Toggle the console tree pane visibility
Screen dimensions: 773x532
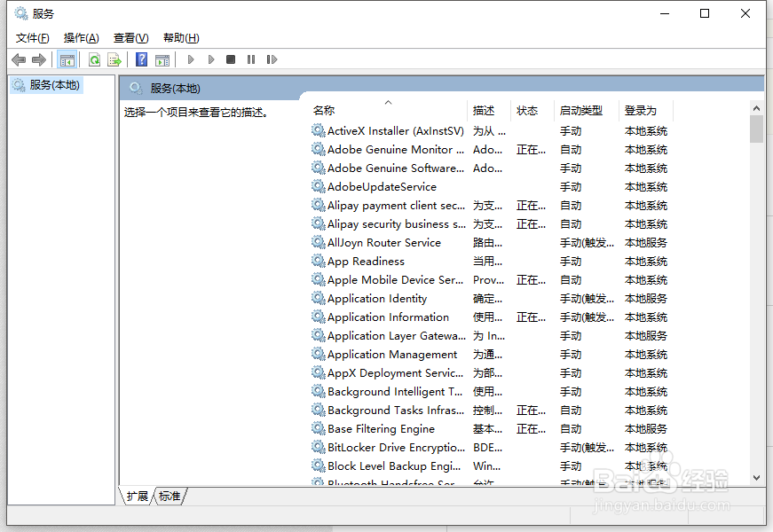point(67,59)
